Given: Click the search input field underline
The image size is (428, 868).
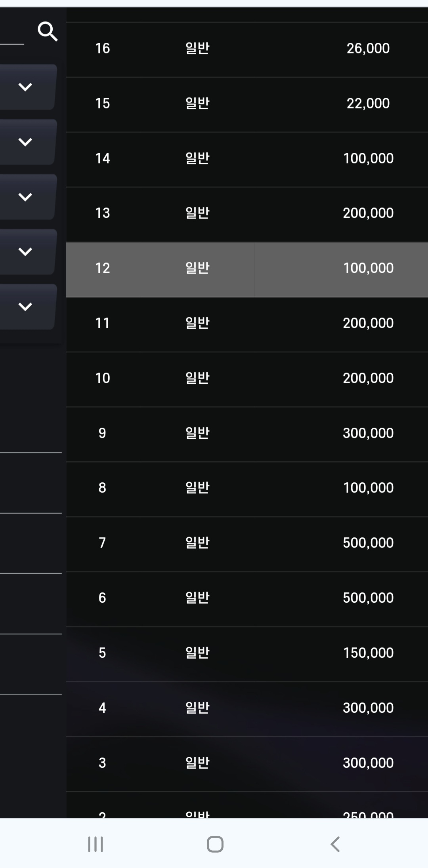Looking at the screenshot, I should point(12,44).
